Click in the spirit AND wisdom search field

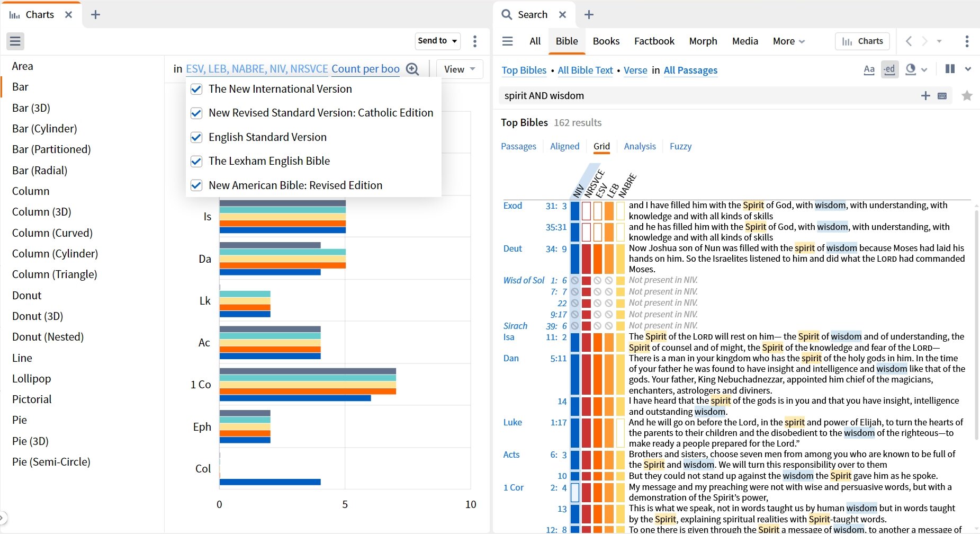coord(704,96)
